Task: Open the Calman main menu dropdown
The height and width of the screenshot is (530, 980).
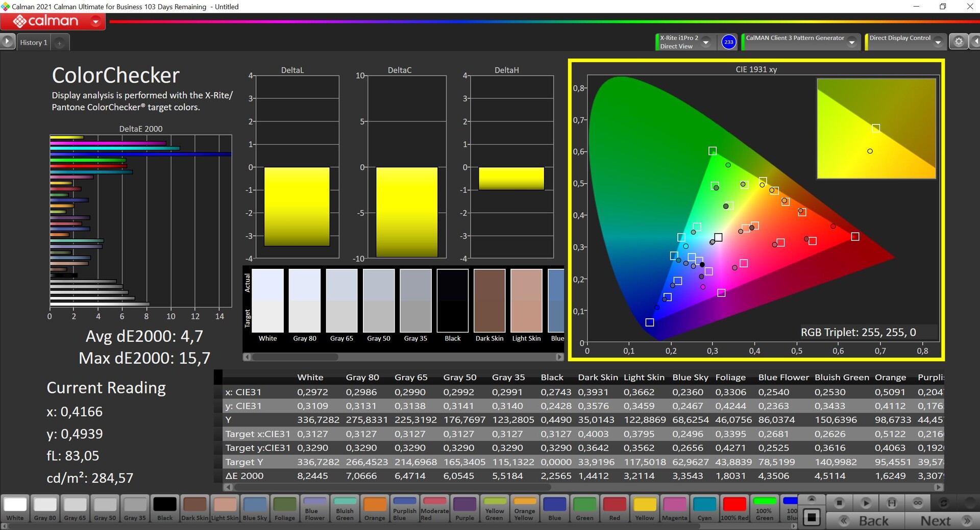Action: (95, 21)
